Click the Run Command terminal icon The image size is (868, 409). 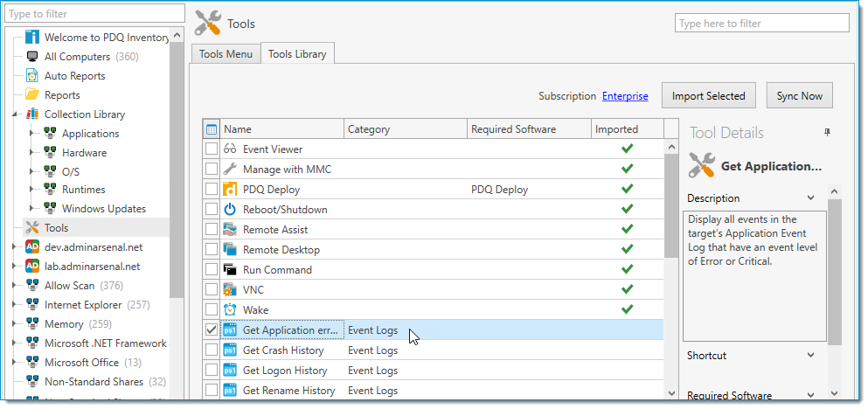230,270
